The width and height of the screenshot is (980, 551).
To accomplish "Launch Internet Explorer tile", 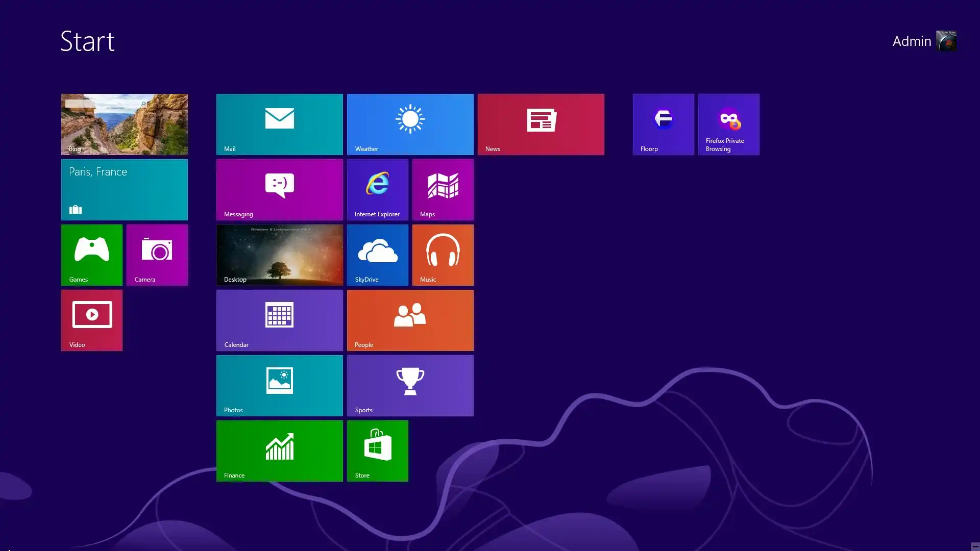I will pyautogui.click(x=377, y=189).
